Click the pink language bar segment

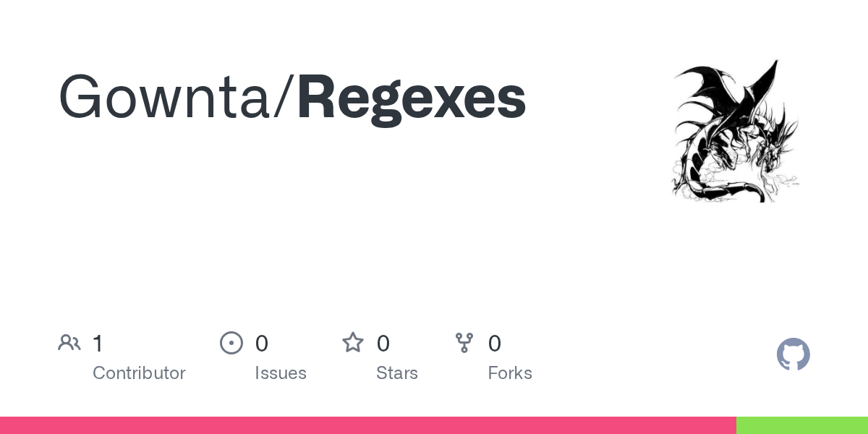pyautogui.click(x=368, y=425)
